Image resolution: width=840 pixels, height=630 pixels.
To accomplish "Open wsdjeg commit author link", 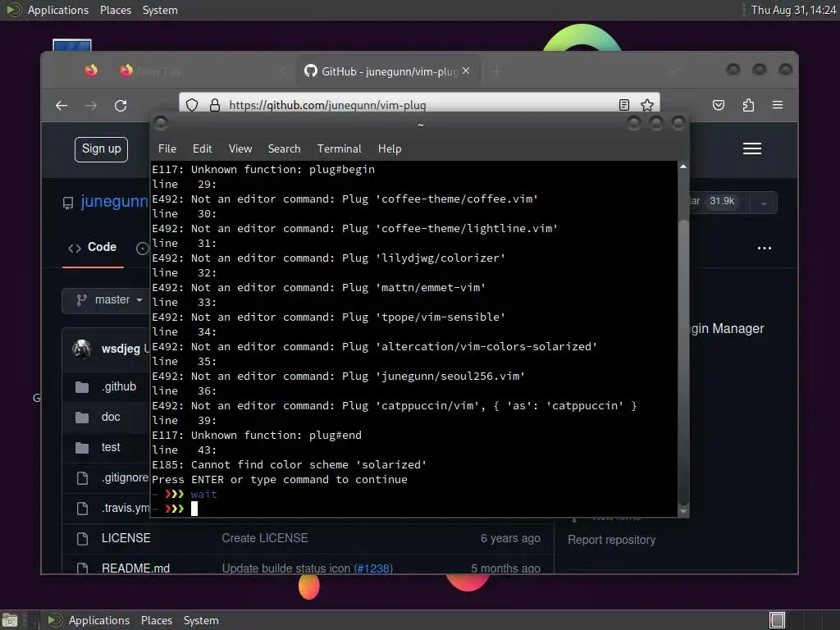I will click(x=121, y=349).
